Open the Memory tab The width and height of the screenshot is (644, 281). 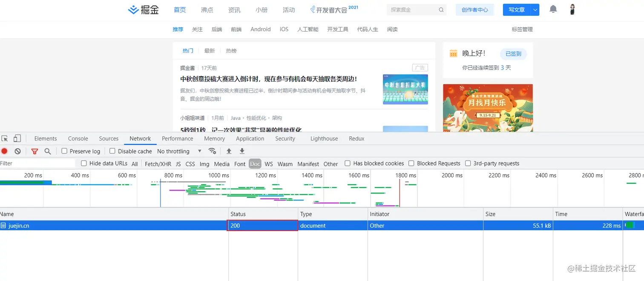pos(214,139)
